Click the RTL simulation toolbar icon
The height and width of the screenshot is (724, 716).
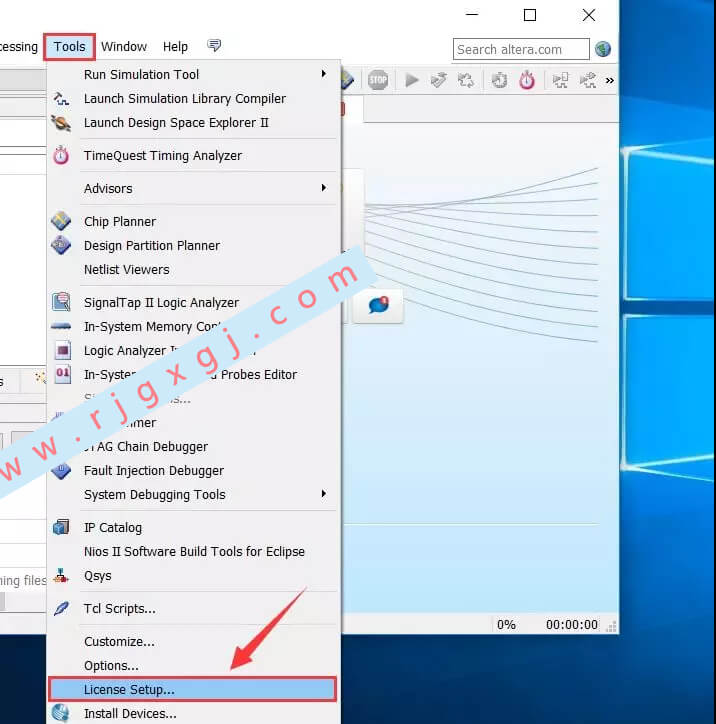tap(560, 80)
